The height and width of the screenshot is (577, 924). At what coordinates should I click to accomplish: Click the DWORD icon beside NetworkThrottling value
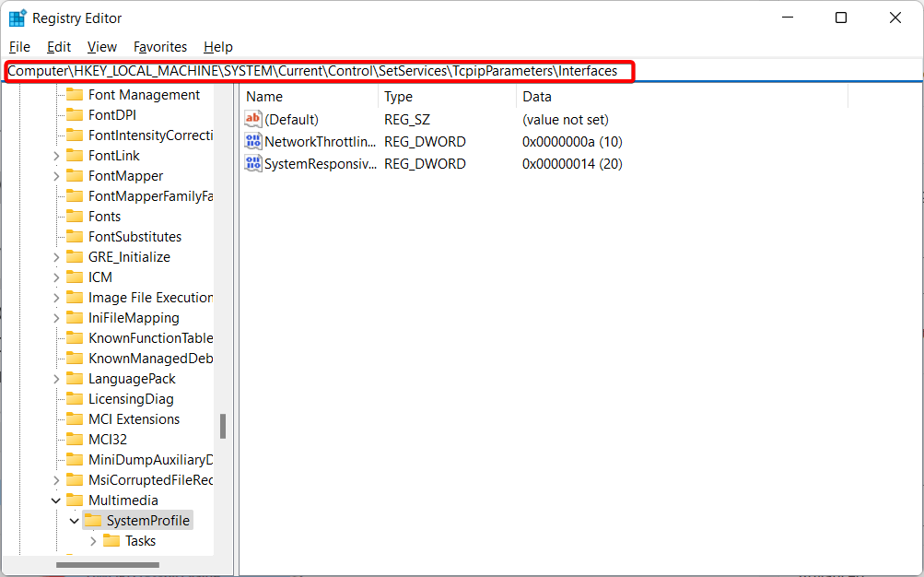point(252,141)
